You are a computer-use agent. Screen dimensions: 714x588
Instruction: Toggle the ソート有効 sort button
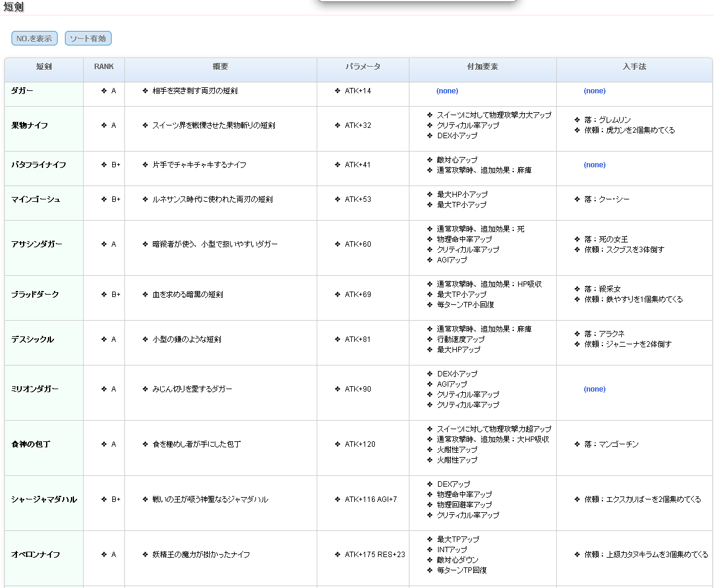[x=88, y=39]
